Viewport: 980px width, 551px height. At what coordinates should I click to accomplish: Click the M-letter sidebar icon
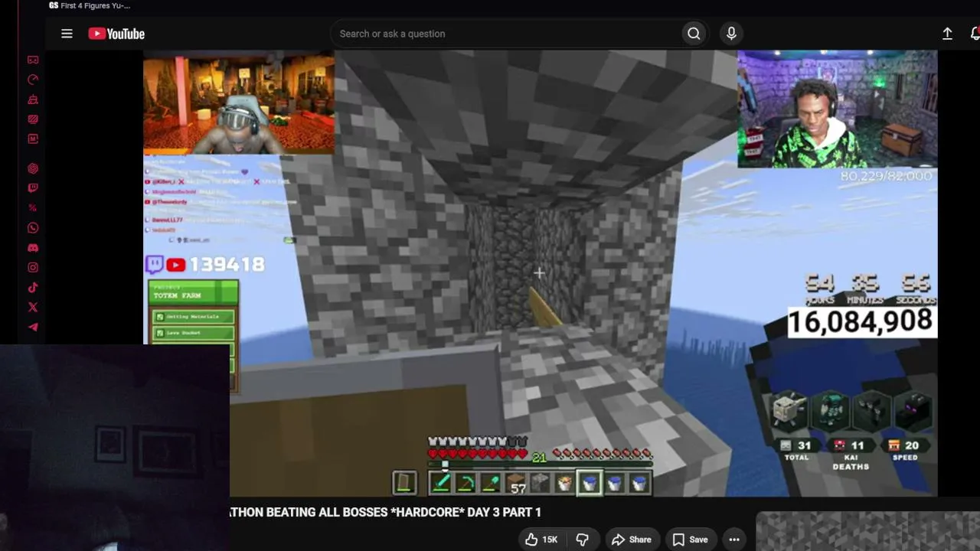click(x=33, y=139)
